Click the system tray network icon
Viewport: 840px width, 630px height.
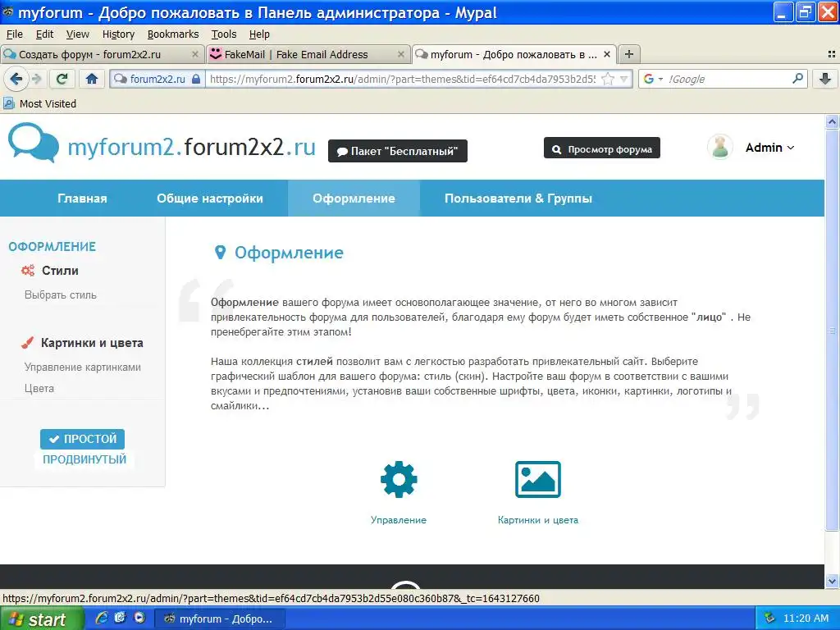click(769, 619)
